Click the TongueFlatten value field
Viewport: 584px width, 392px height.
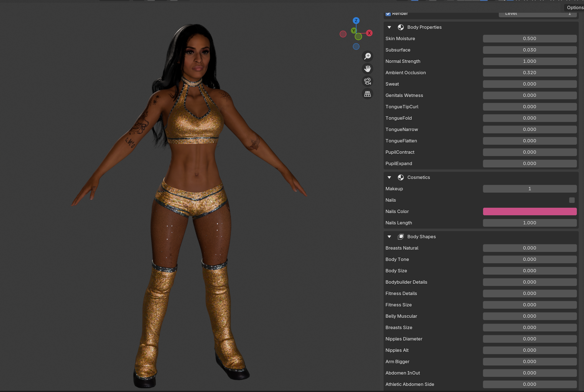click(x=530, y=141)
